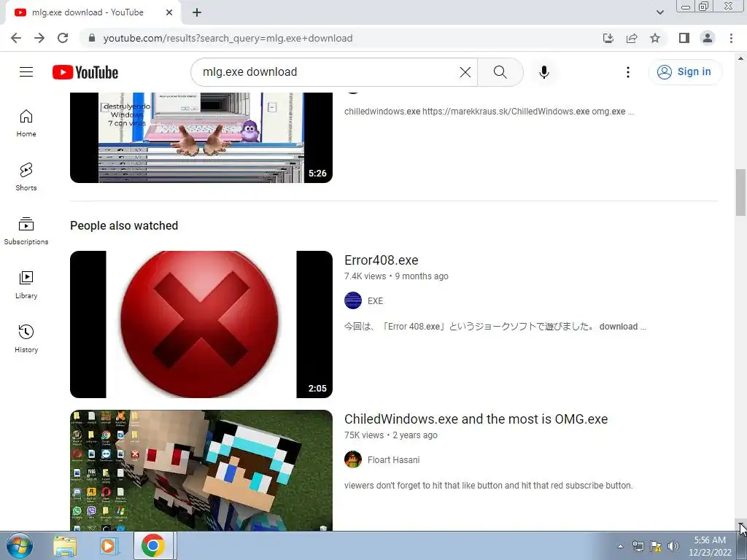Viewport: 747px width, 560px height.
Task: Click the scrollbar down arrow
Action: click(x=741, y=526)
